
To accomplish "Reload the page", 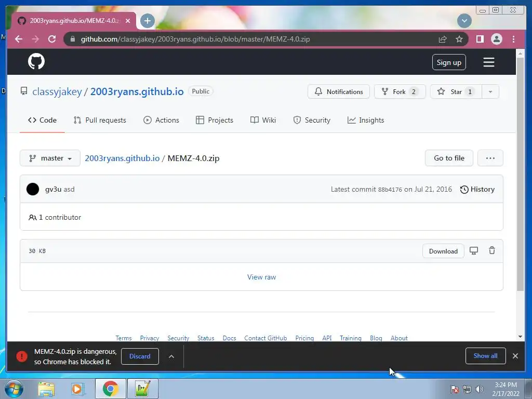I will click(x=52, y=39).
